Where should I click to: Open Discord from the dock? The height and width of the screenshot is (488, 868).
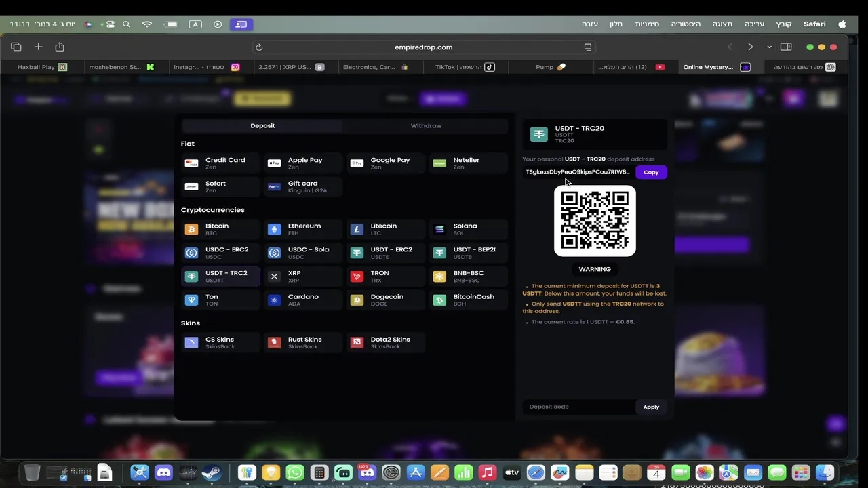coord(163,472)
